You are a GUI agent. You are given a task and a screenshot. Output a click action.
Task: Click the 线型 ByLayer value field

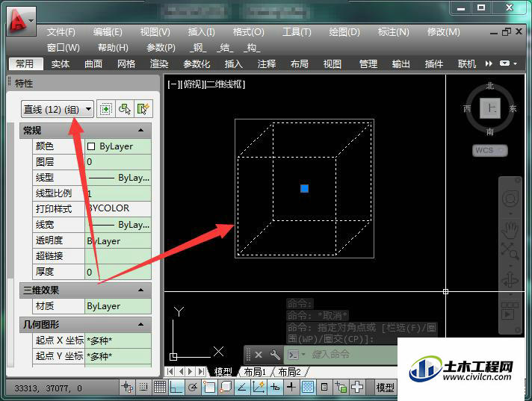click(x=118, y=178)
